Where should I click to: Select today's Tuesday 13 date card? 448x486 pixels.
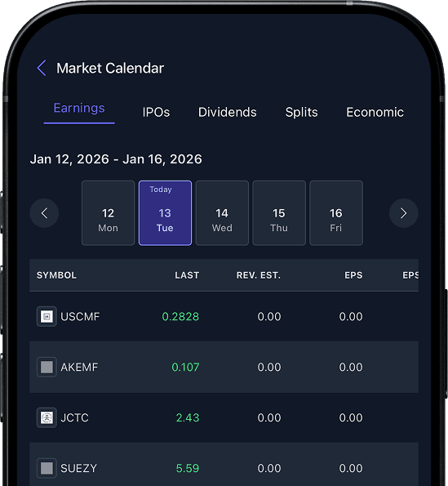pyautogui.click(x=165, y=213)
